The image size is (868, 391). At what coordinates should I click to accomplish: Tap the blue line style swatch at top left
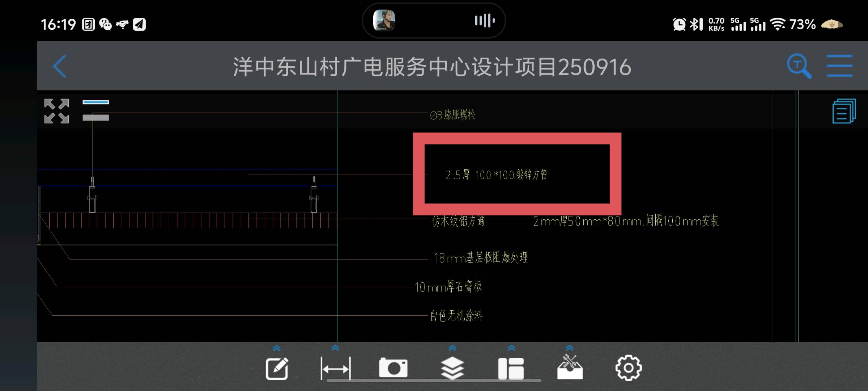pyautogui.click(x=95, y=102)
